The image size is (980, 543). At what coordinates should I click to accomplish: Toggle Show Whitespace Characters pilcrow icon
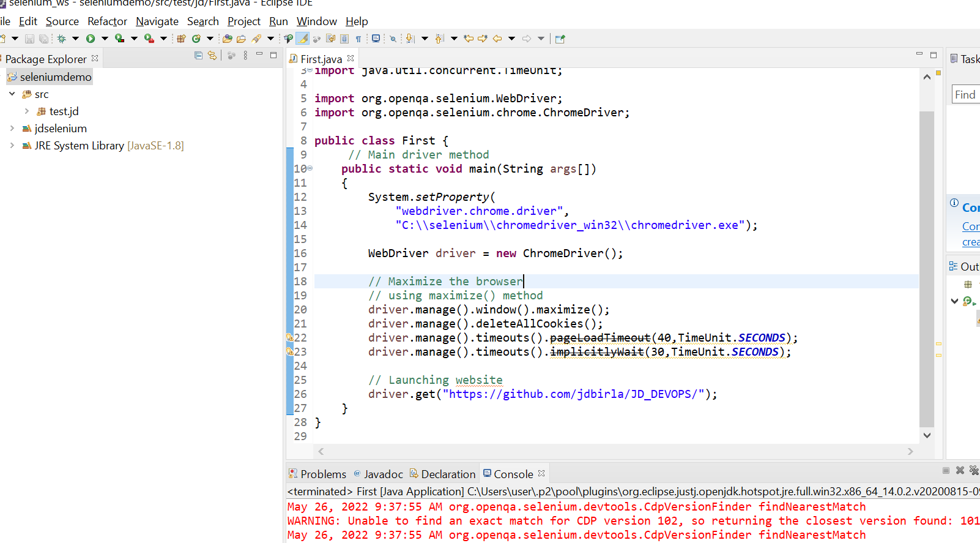point(358,39)
